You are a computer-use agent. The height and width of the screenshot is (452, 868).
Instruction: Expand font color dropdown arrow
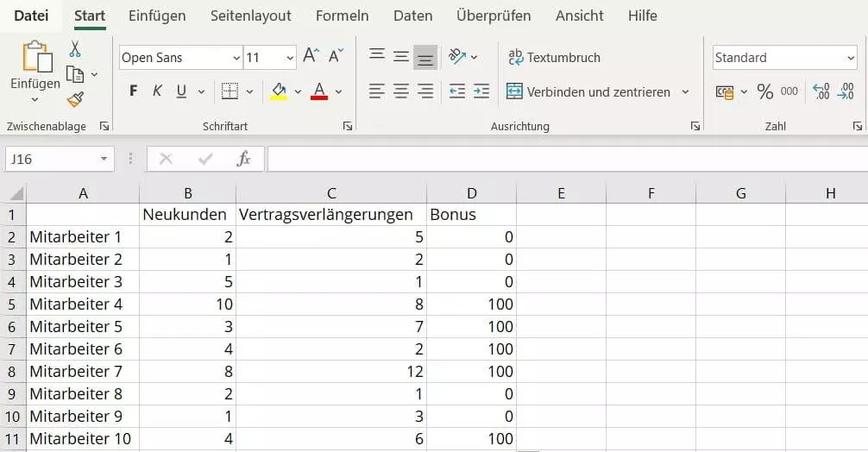click(x=339, y=91)
